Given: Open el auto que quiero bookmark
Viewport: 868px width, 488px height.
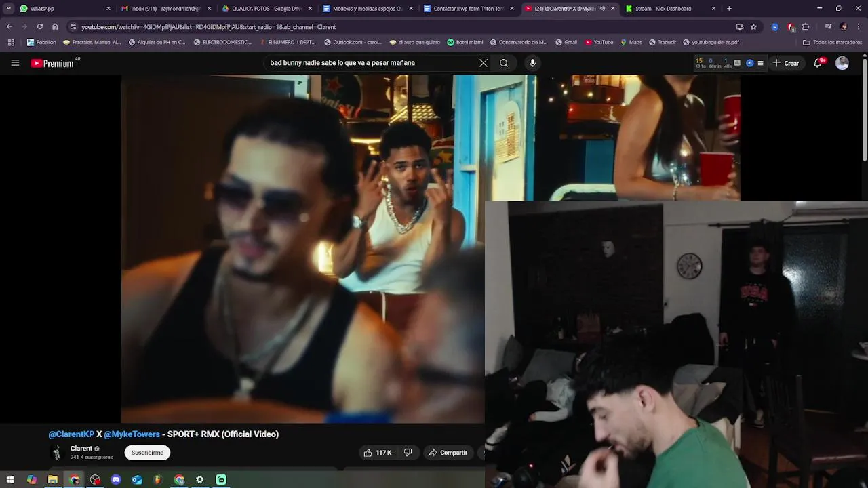Looking at the screenshot, I should (414, 42).
